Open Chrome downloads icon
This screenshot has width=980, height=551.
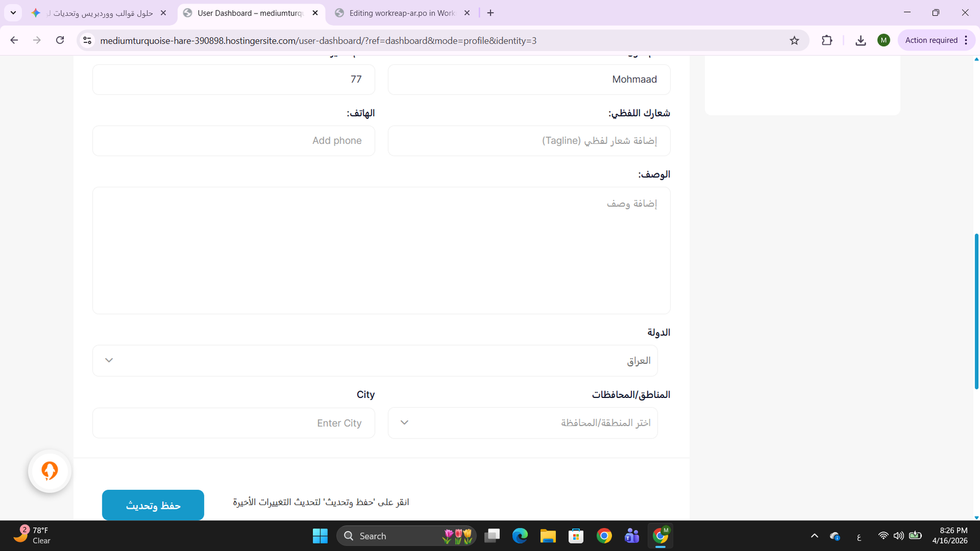(x=861, y=40)
